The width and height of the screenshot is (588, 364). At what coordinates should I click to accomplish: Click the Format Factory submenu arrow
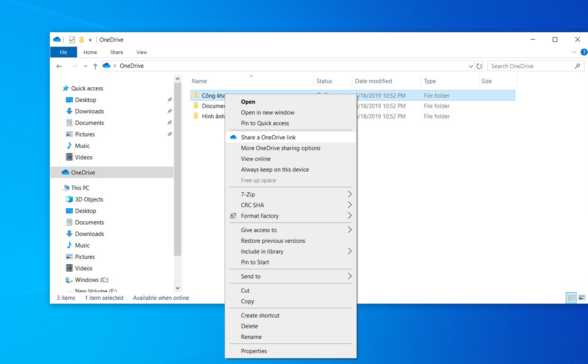(x=349, y=216)
